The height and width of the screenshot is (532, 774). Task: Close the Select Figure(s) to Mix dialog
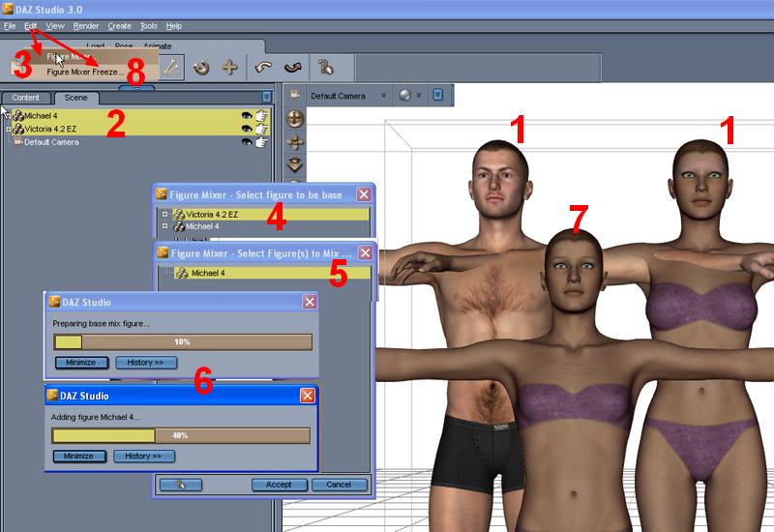(x=365, y=252)
